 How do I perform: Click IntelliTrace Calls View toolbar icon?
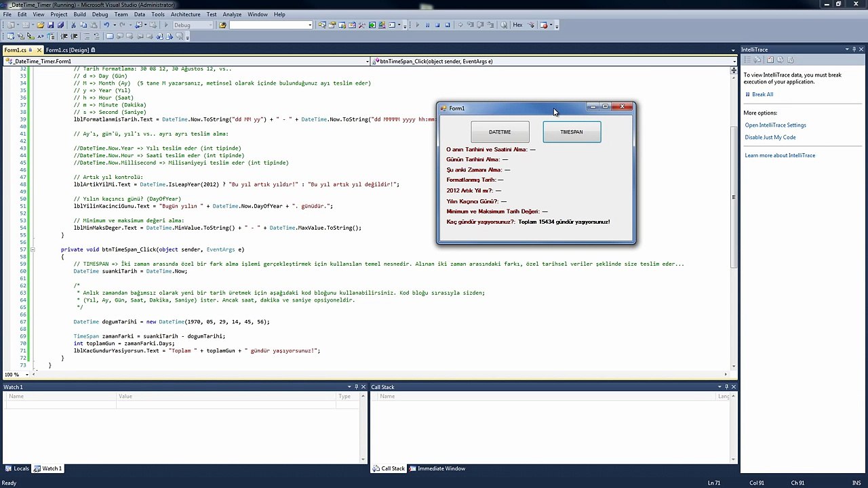click(758, 60)
